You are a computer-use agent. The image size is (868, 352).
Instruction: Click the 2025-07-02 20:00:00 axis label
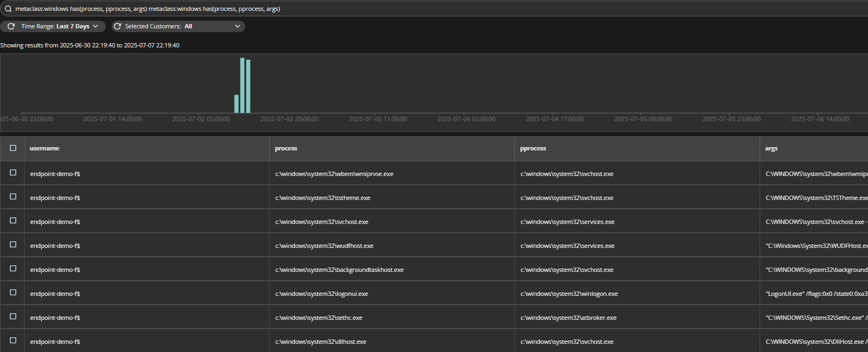pyautogui.click(x=289, y=119)
